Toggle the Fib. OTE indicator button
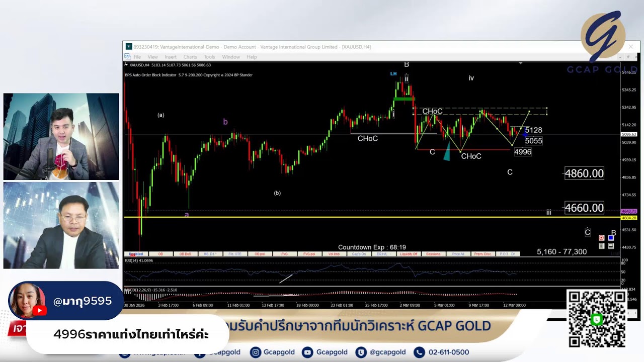This screenshot has width=644, height=362. [235, 254]
